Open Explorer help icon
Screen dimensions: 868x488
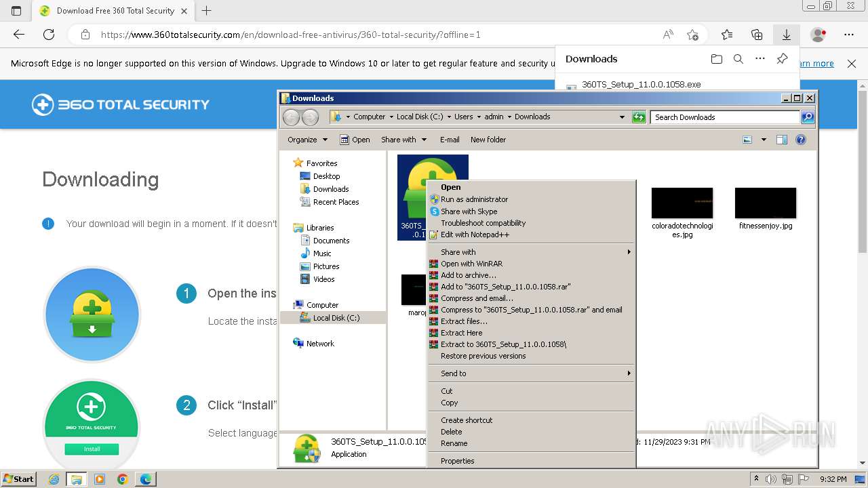(801, 140)
